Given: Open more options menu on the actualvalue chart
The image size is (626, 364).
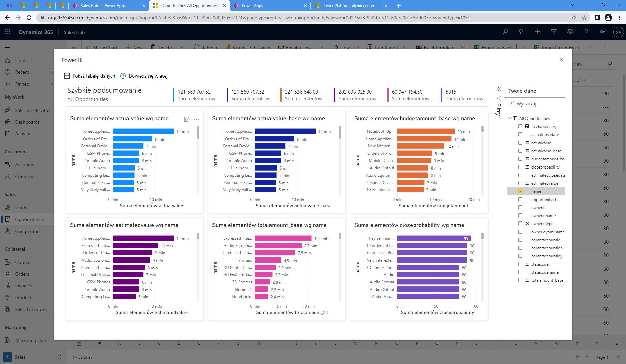Looking at the screenshot, I should click(x=197, y=119).
